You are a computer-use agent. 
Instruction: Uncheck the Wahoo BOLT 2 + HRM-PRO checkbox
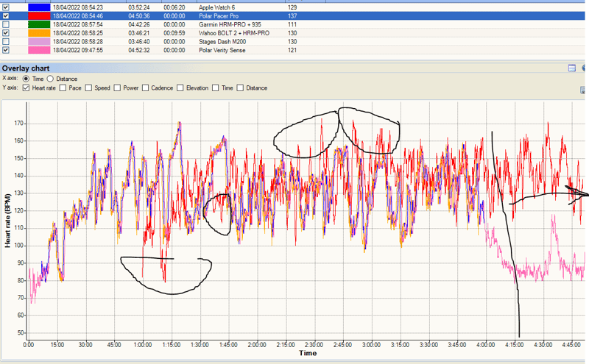6,33
